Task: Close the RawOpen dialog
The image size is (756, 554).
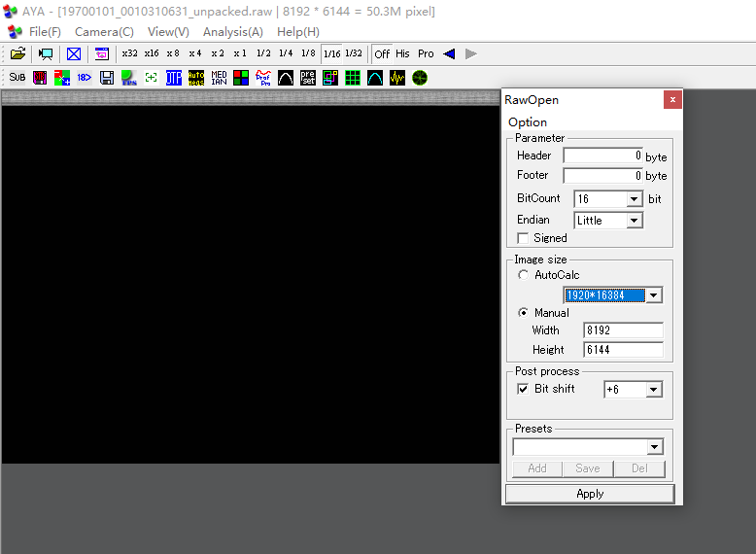Action: [x=672, y=100]
